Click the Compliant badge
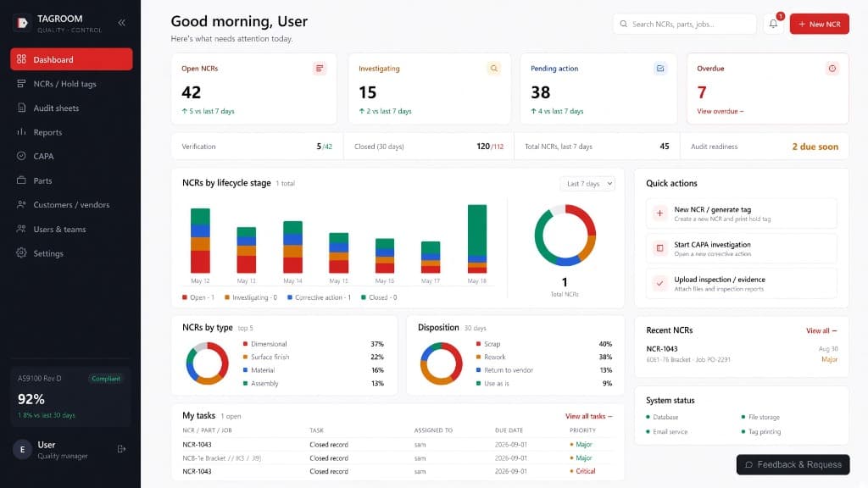868x488 pixels. 106,379
